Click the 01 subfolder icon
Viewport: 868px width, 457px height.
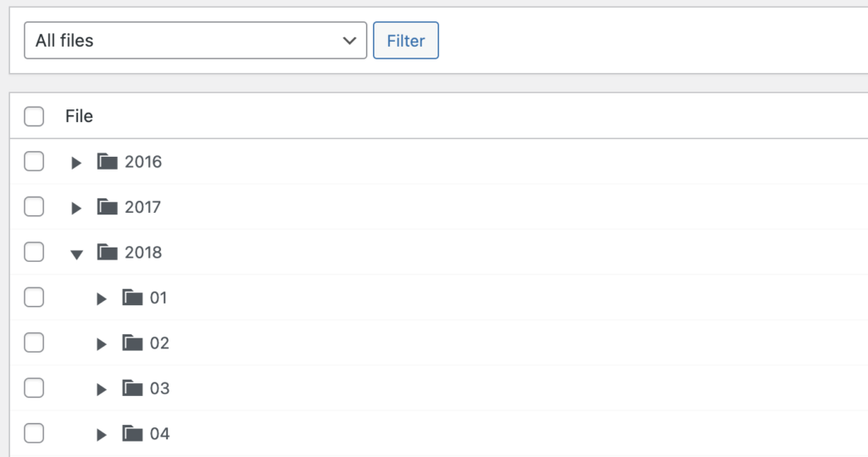pyautogui.click(x=132, y=298)
